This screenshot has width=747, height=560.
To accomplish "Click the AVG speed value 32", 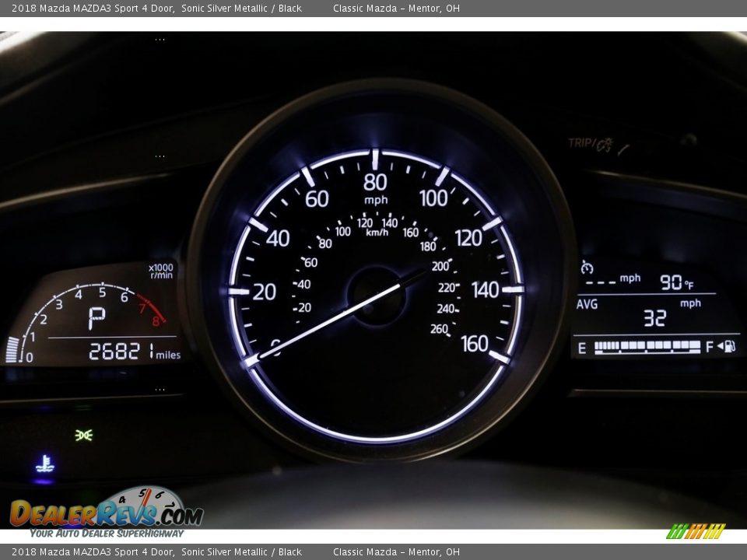I will click(x=654, y=318).
